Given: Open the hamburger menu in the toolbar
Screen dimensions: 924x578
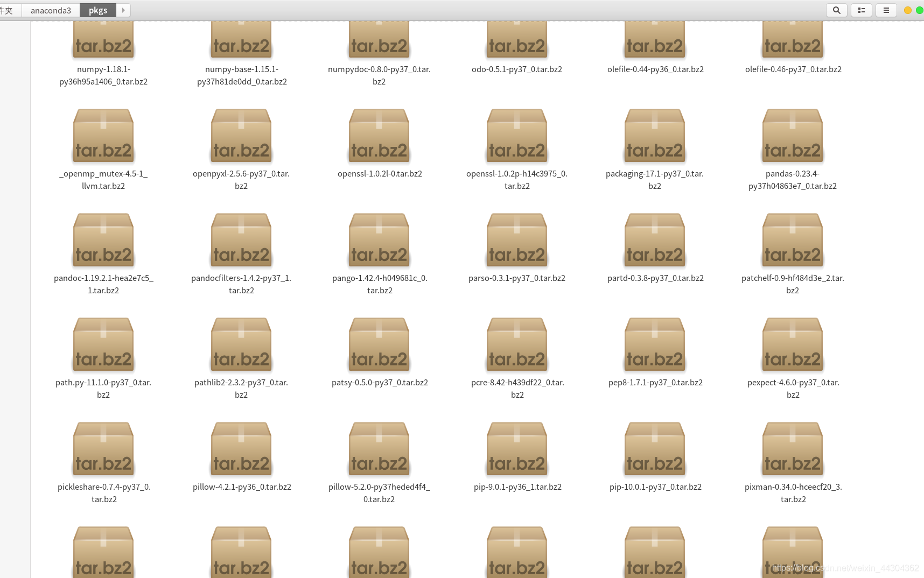Looking at the screenshot, I should coord(886,10).
